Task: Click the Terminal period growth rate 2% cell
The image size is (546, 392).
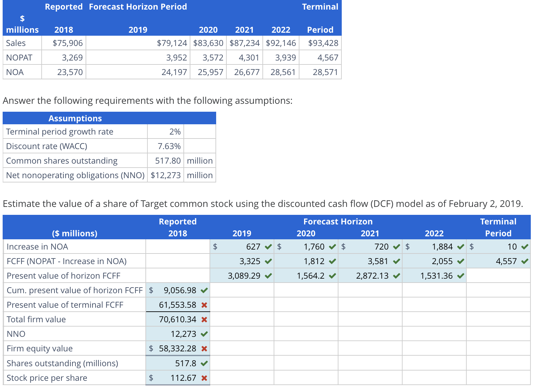Action: 175,131
